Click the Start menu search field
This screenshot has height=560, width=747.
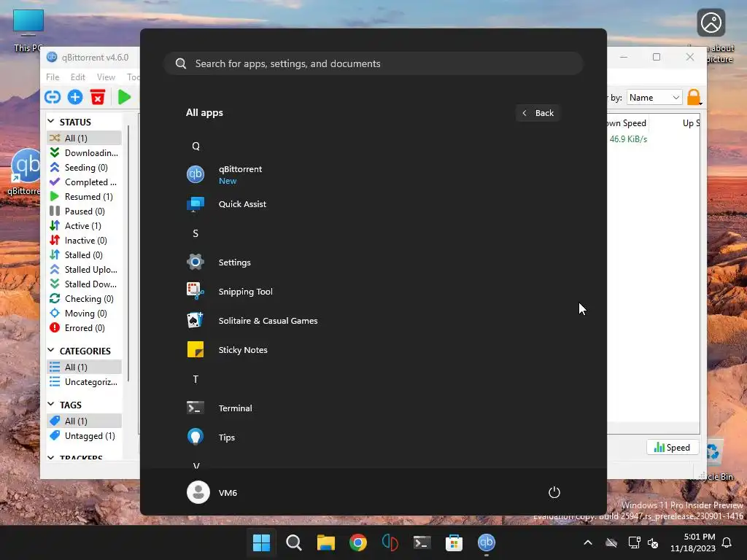(373, 63)
